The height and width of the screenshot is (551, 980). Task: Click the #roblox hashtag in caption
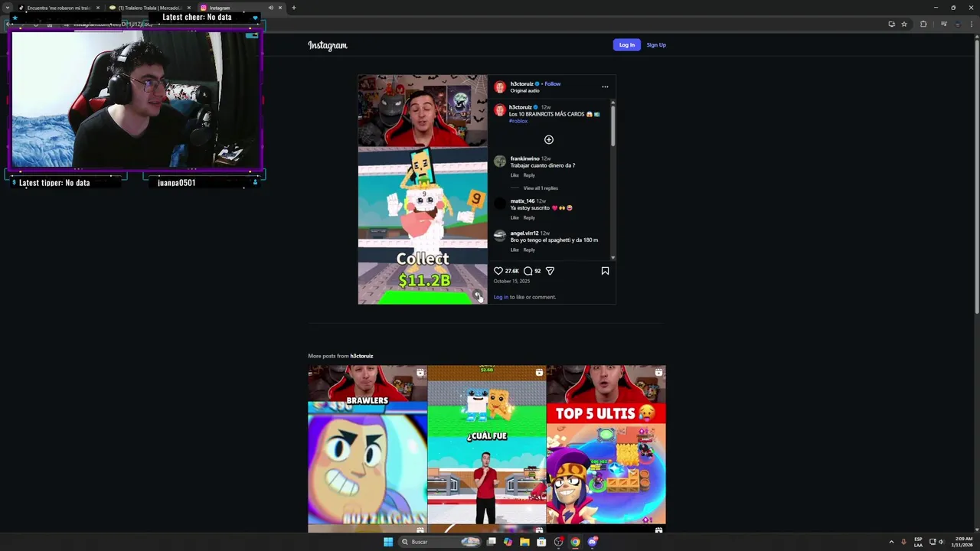coord(518,121)
